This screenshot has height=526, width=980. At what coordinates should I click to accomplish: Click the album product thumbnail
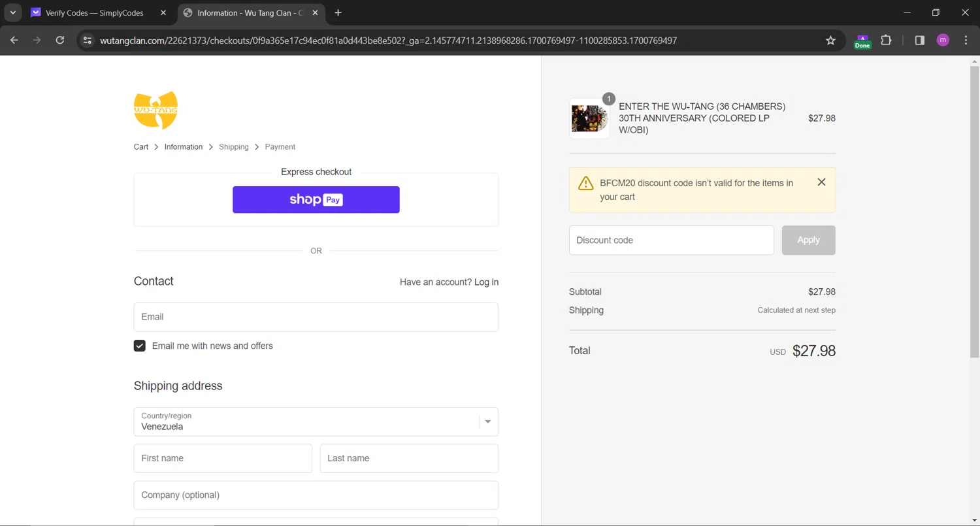tap(589, 118)
